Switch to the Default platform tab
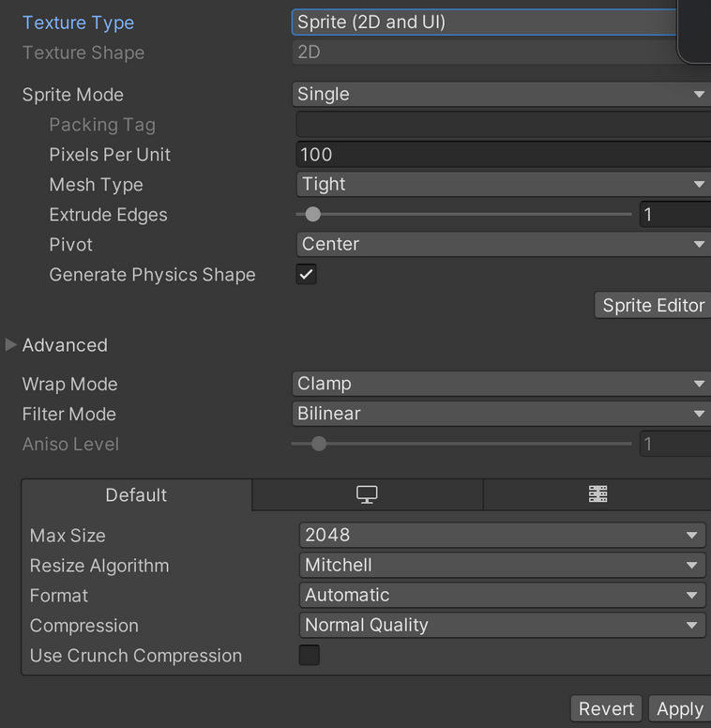The width and height of the screenshot is (711, 728). (x=136, y=495)
